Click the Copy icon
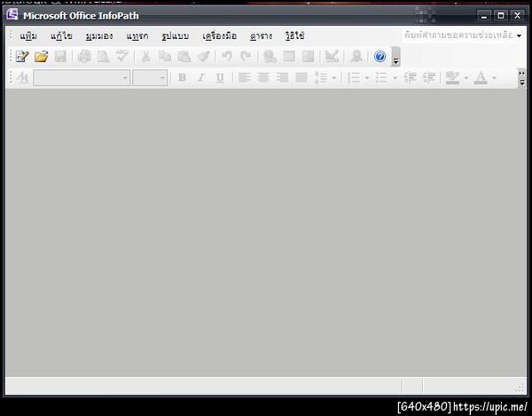 coord(165,57)
